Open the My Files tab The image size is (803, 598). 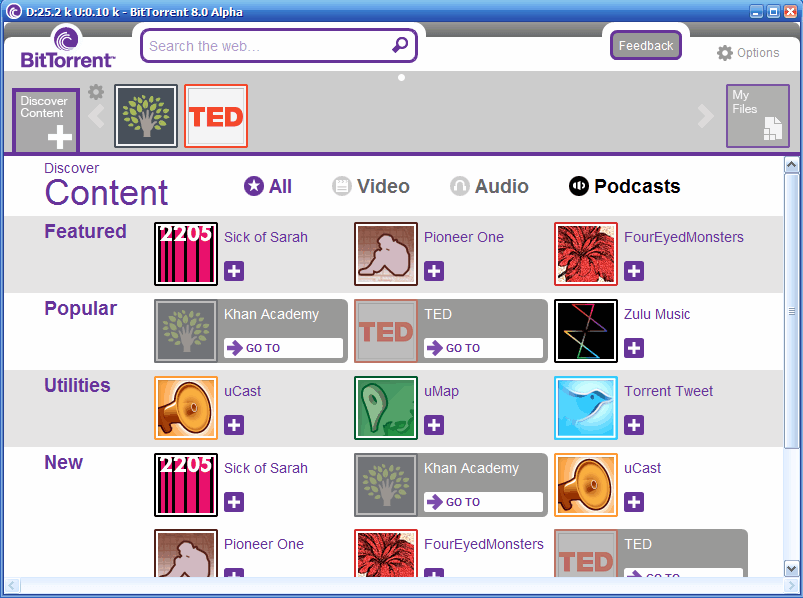click(757, 116)
